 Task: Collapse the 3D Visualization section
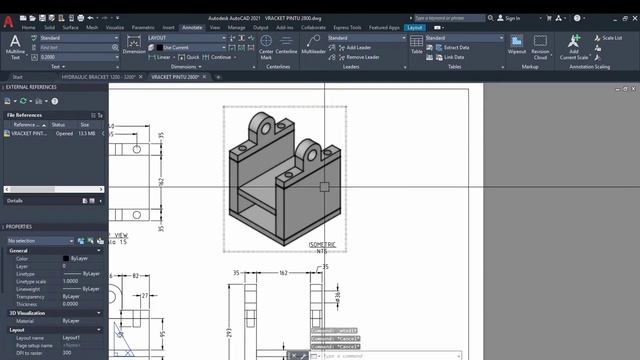click(x=99, y=313)
